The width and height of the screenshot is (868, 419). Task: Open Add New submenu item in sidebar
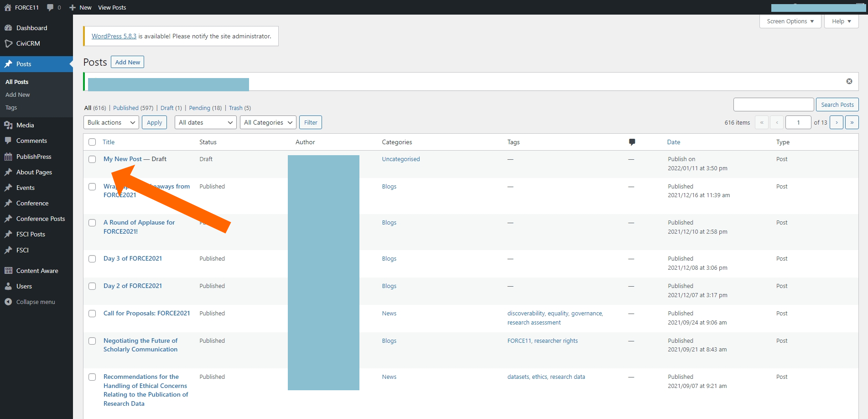click(x=17, y=94)
